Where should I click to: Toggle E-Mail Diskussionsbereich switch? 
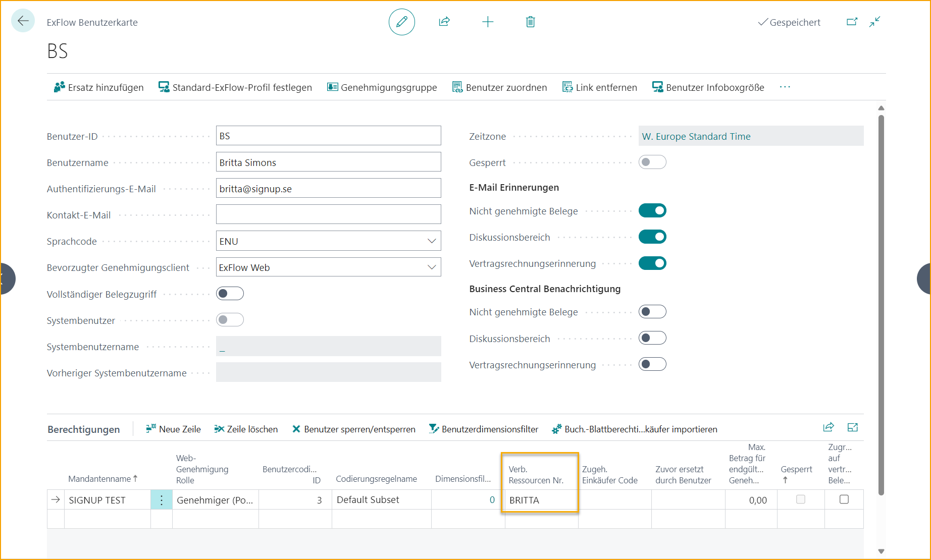pyautogui.click(x=652, y=237)
